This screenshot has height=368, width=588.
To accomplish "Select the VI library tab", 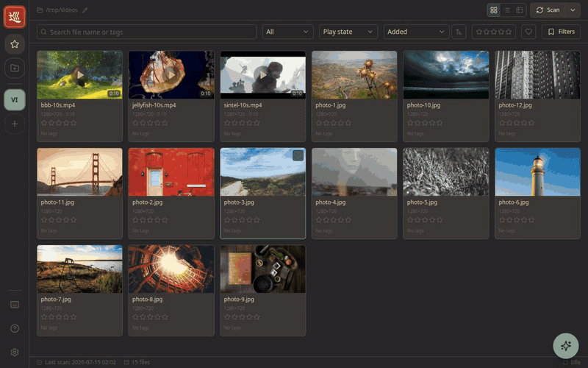I will click(x=15, y=100).
